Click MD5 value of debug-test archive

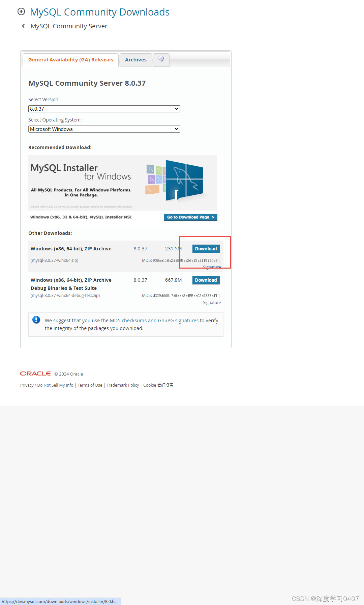coord(185,296)
